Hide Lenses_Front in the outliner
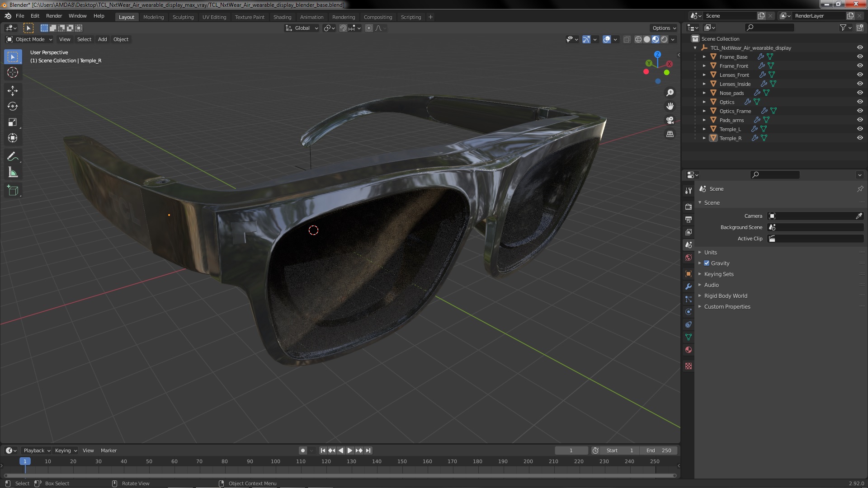 click(x=860, y=75)
